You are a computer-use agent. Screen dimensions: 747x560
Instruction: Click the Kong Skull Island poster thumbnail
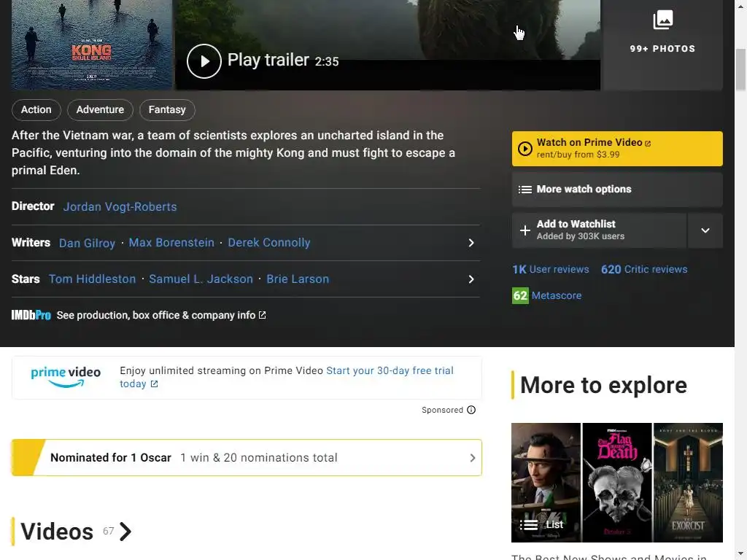[91, 44]
